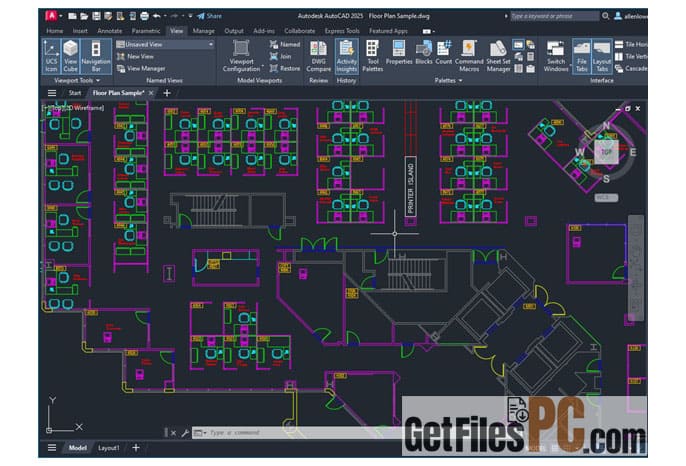Viewport: 686px width, 466px height.
Task: Open the Blocks palette
Action: click(x=424, y=53)
